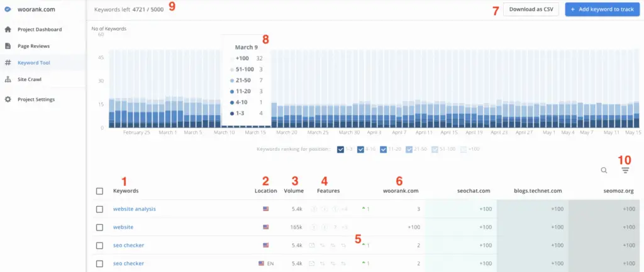The image size is (644, 272).
Task: Click the Features column header
Action: tap(328, 191)
